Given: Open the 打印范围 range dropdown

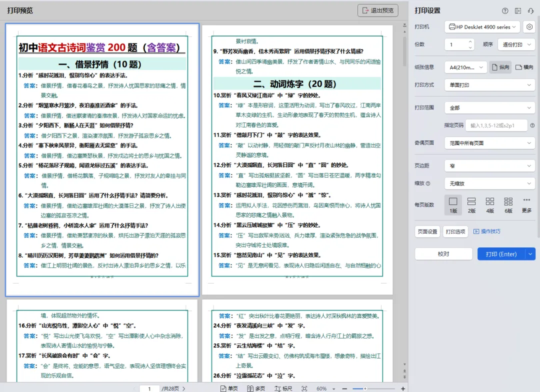Looking at the screenshot, I should click(489, 107).
